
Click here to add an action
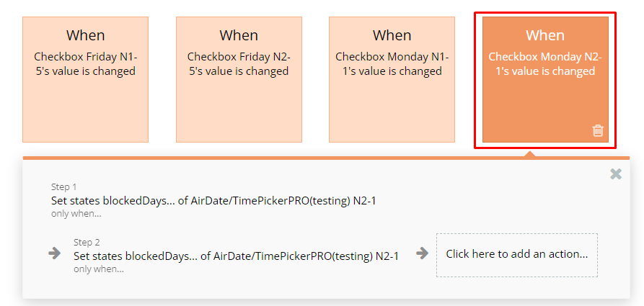[x=516, y=255]
